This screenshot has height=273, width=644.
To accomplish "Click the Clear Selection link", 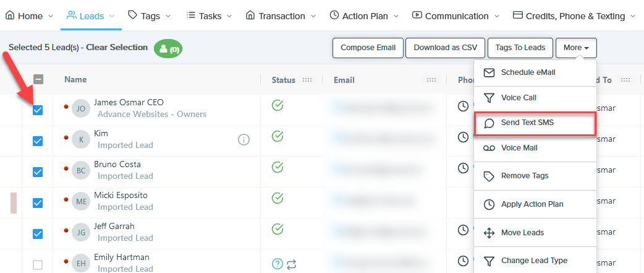I will pos(117,47).
